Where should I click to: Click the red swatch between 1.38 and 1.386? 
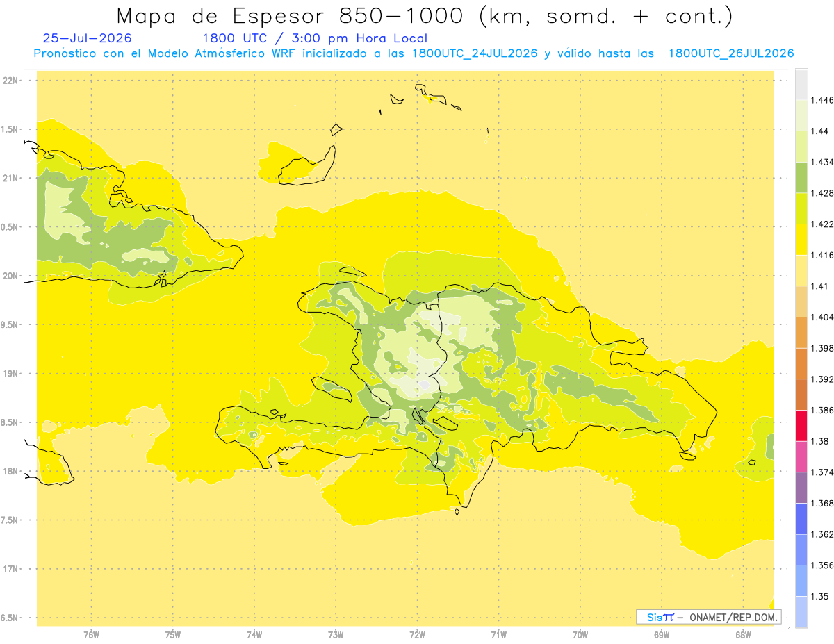pyautogui.click(x=801, y=426)
